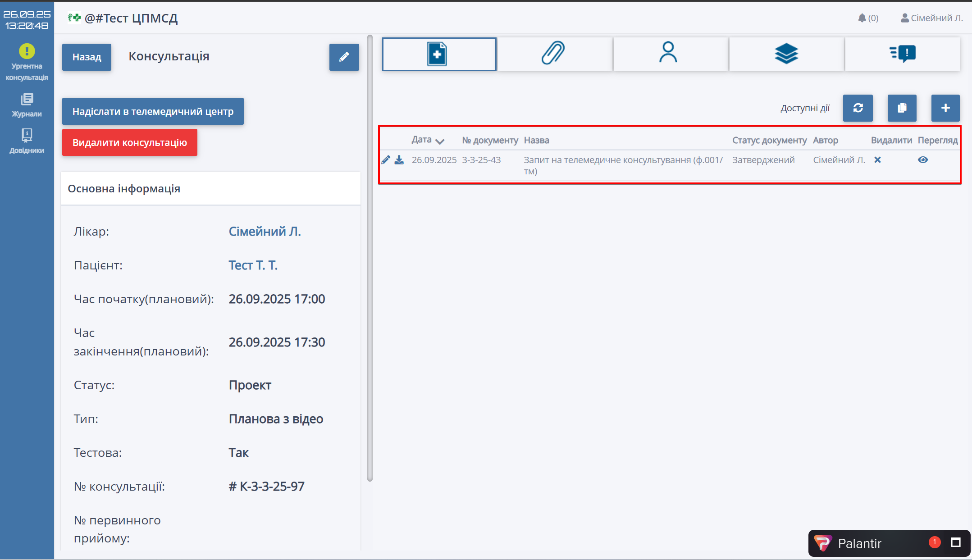Open notifications bell icon
This screenshot has height=560, width=972.
click(x=862, y=18)
